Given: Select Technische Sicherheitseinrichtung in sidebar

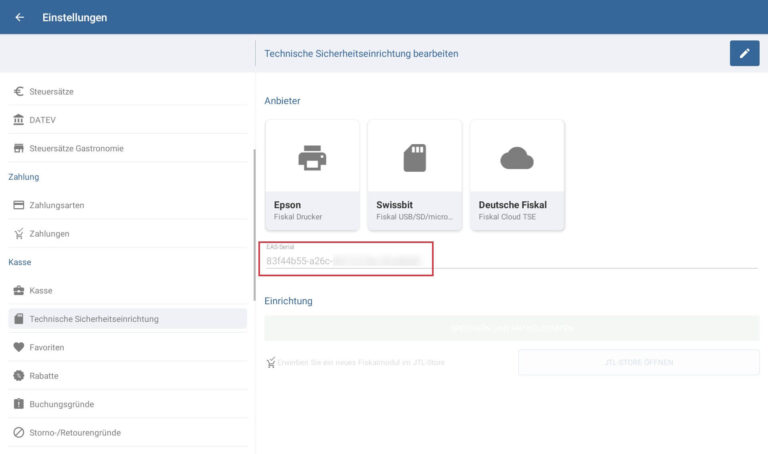Looking at the screenshot, I should pos(94,319).
